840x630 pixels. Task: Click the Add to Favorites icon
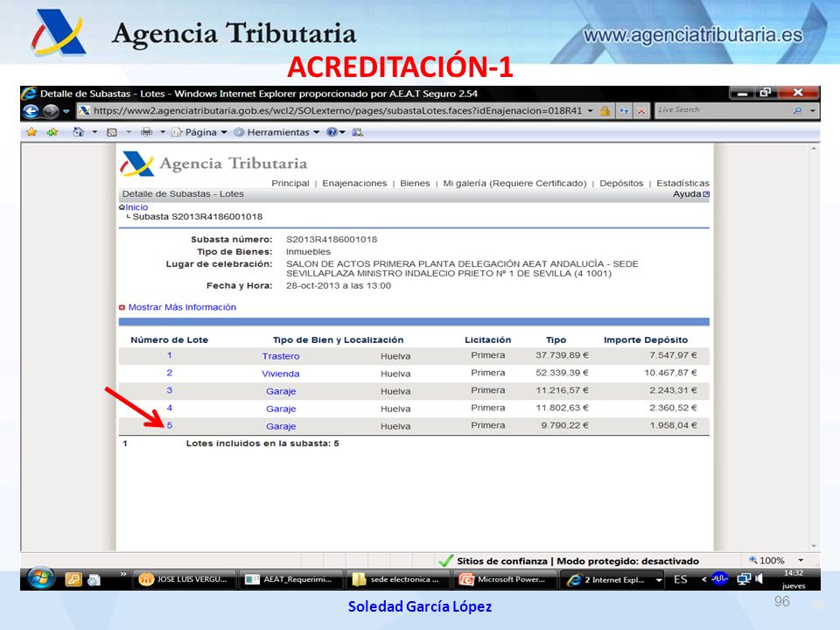[52, 132]
